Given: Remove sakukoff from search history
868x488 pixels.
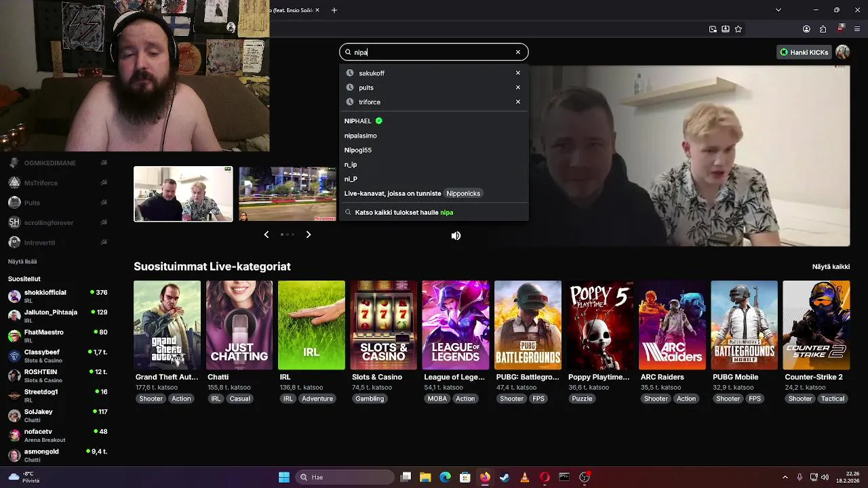Looking at the screenshot, I should pos(518,73).
